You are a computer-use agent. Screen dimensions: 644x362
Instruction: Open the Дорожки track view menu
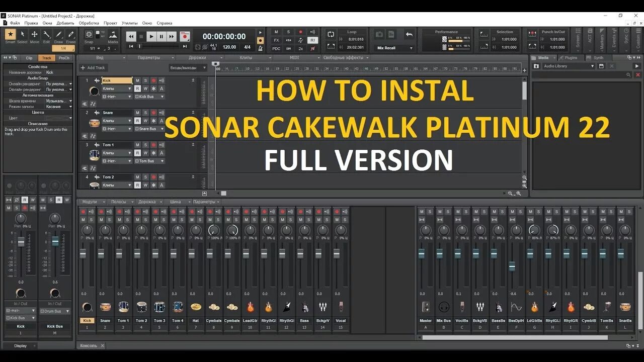coord(200,58)
